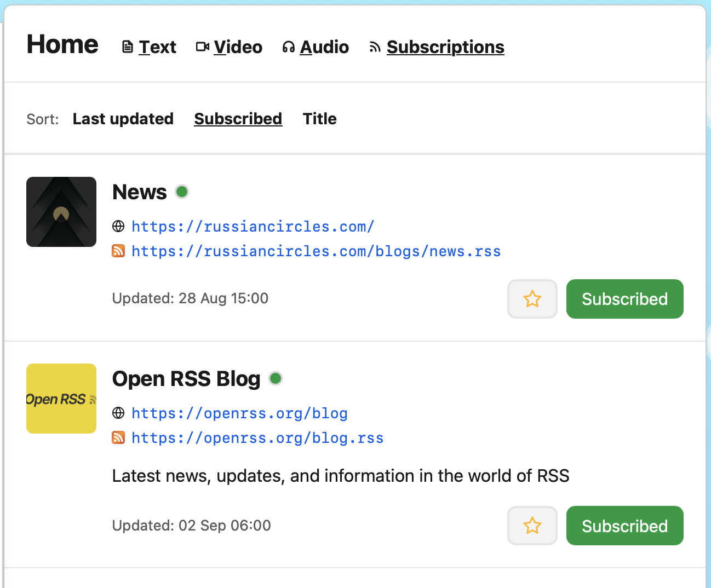Click the RSS icon beside Subscriptions
This screenshot has width=711, height=588.
click(375, 48)
